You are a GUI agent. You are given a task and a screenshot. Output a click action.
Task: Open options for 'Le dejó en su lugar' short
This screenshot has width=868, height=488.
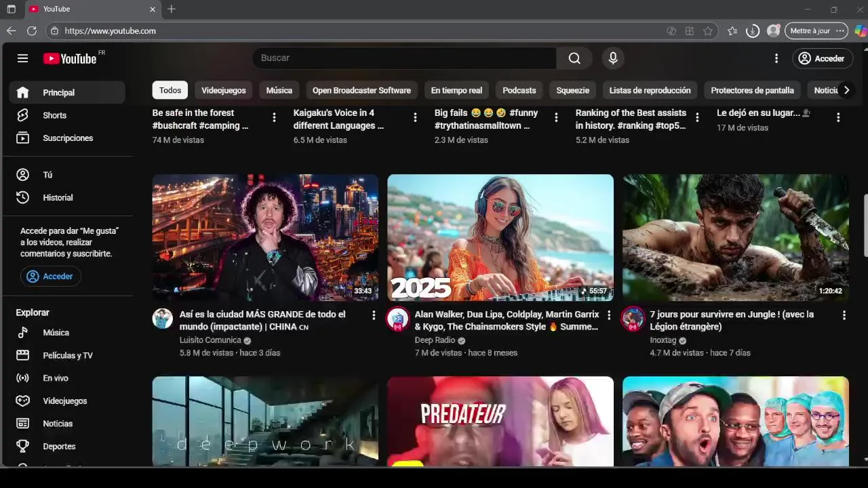coord(838,117)
